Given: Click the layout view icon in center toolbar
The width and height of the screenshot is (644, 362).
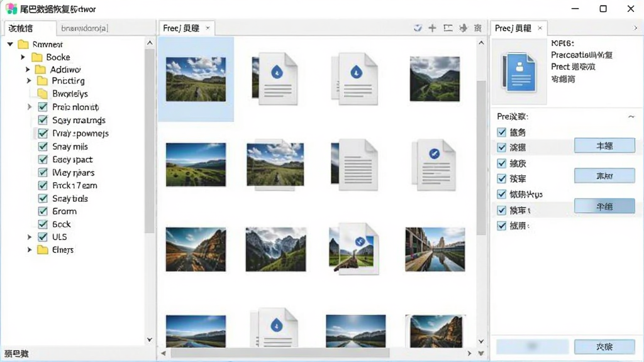Looking at the screenshot, I should tap(448, 28).
